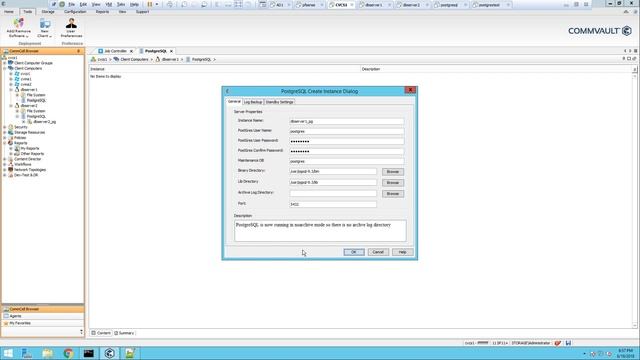
Task: Click the Dev-Test & DR tree icon
Action: tap(11, 175)
